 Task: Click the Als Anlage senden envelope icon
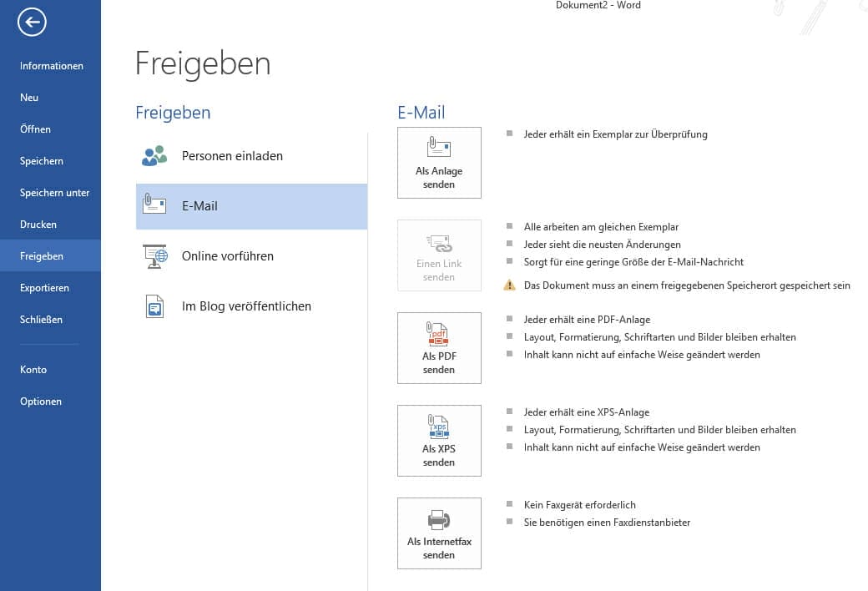click(x=439, y=149)
